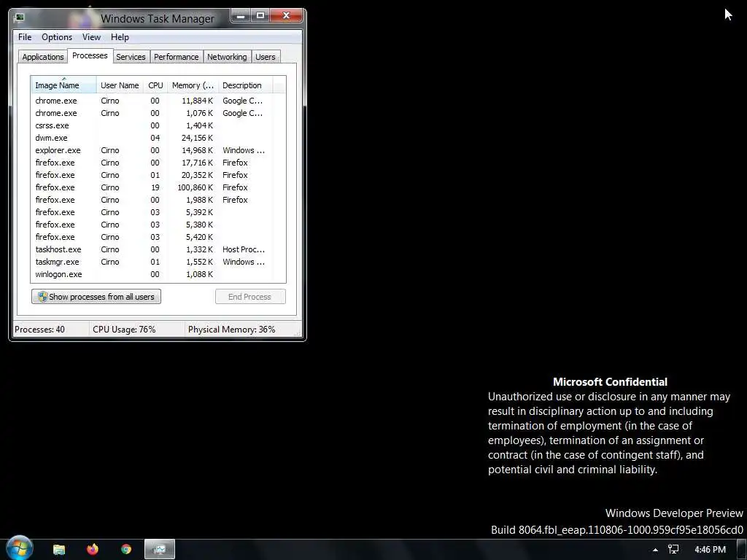Switch to the Performance tab
The width and height of the screenshot is (747, 560).
pos(176,57)
